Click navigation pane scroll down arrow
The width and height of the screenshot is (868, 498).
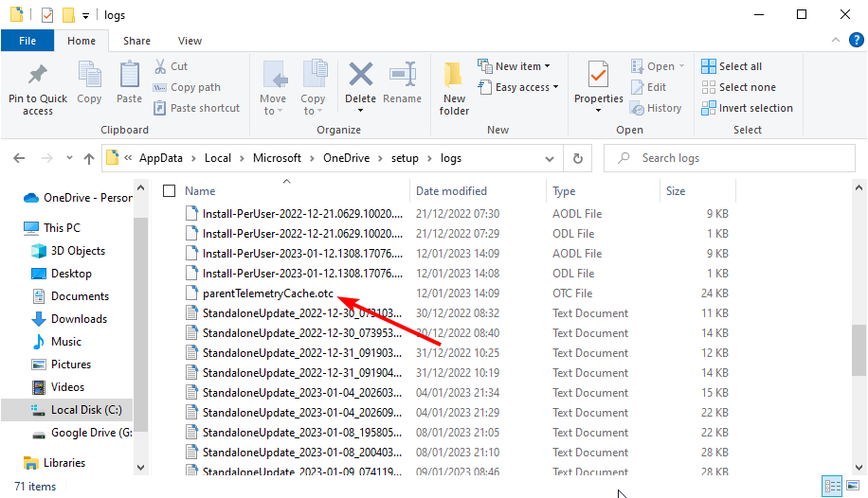[140, 468]
